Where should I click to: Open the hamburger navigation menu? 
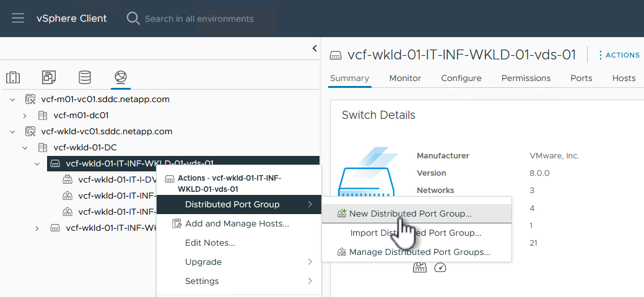coord(18,18)
